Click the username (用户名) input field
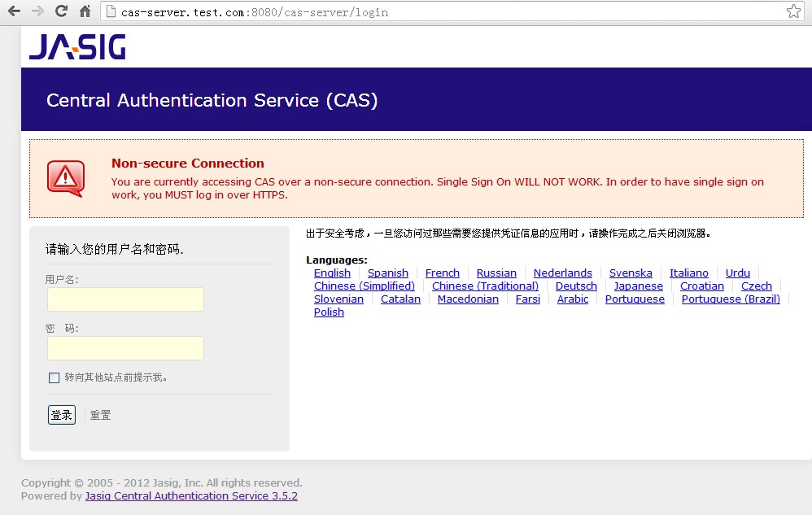Image resolution: width=812 pixels, height=515 pixels. pos(125,299)
